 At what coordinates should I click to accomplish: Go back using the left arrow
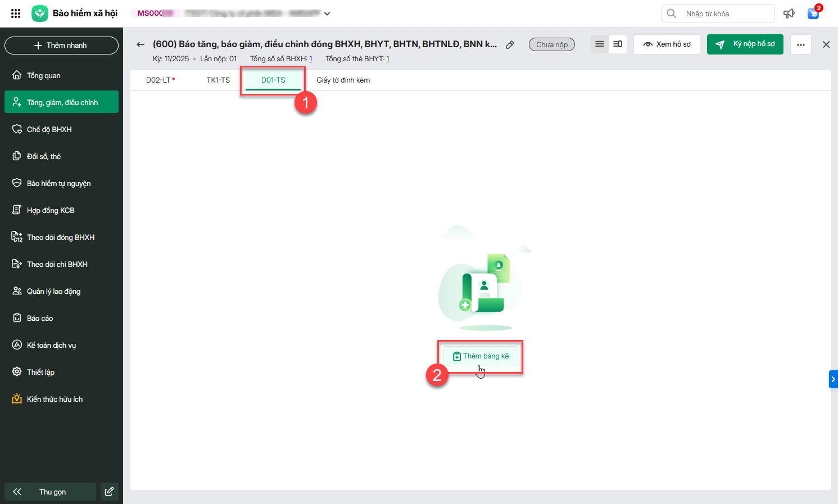[x=141, y=44]
